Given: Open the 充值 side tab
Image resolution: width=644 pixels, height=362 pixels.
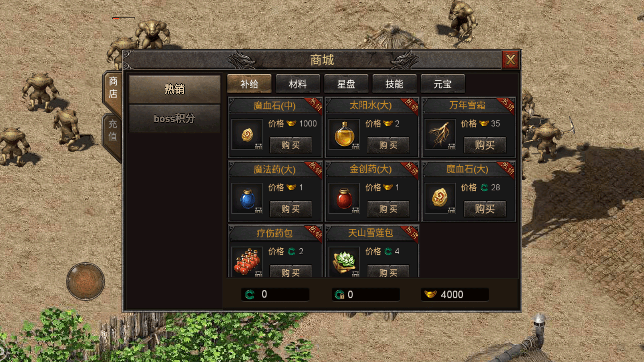Looking at the screenshot, I should 113,130.
